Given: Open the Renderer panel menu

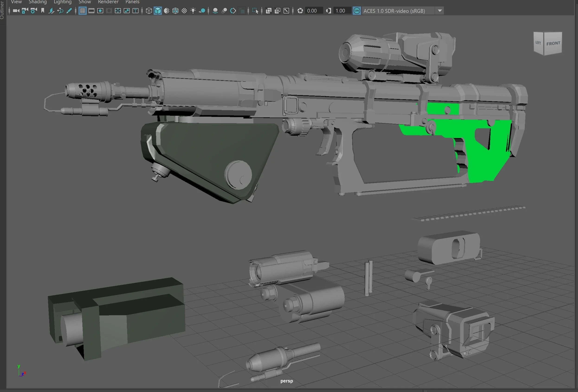Looking at the screenshot, I should pos(108,2).
